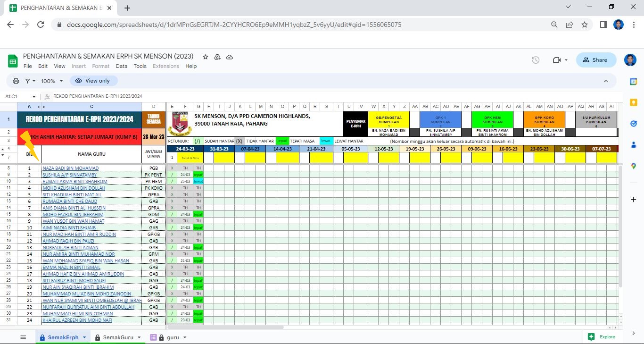
Task: Switch to the SemakGuru sheet tab
Action: pyautogui.click(x=118, y=337)
